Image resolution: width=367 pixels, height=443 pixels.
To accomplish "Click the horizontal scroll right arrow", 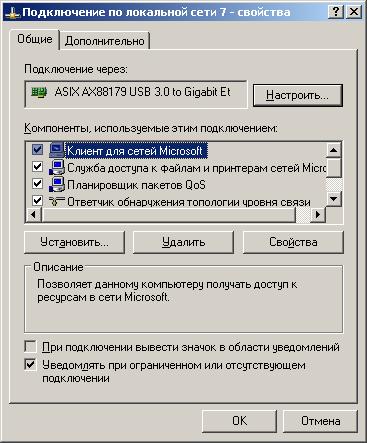I will click(x=318, y=214).
